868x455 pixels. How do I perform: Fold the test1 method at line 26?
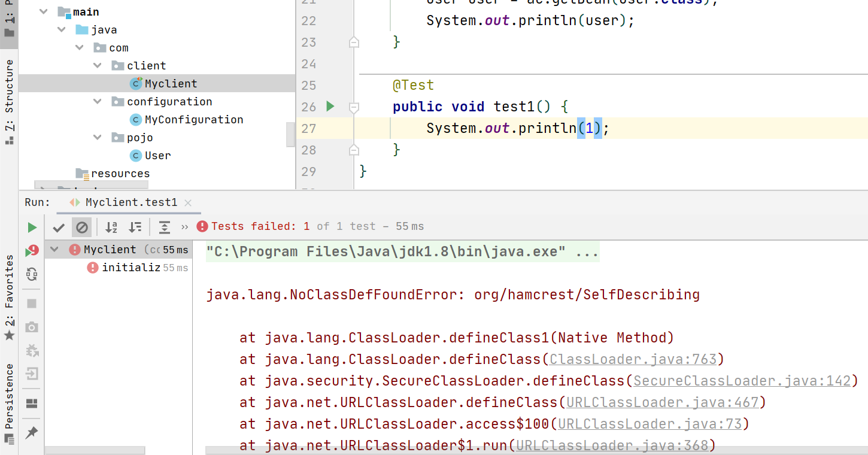tap(354, 107)
